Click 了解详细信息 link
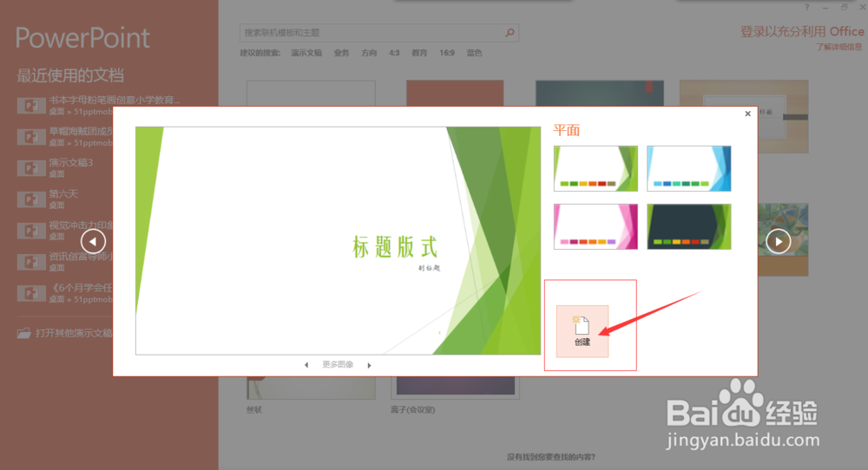This screenshot has height=470, width=868. pyautogui.click(x=839, y=47)
